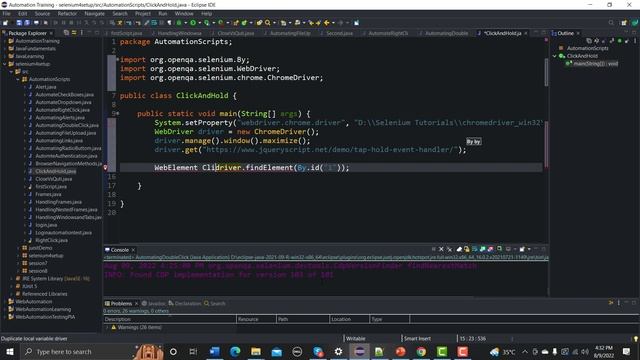Image resolution: width=640 pixels, height=360 pixels.
Task: Select main(String[]) method in Outline
Action: (x=596, y=64)
